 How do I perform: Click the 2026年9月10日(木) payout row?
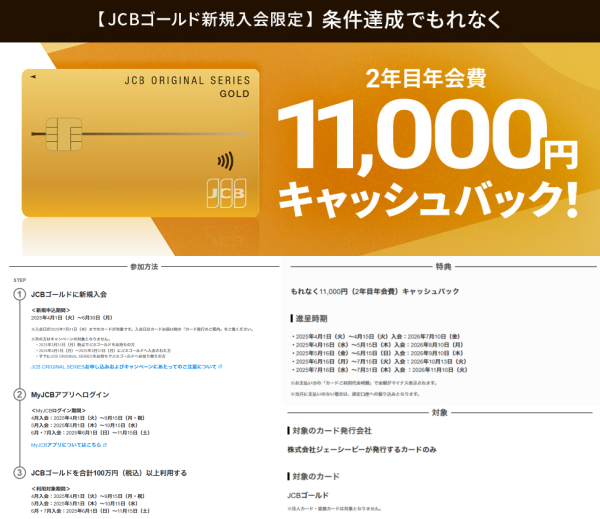(x=378, y=353)
